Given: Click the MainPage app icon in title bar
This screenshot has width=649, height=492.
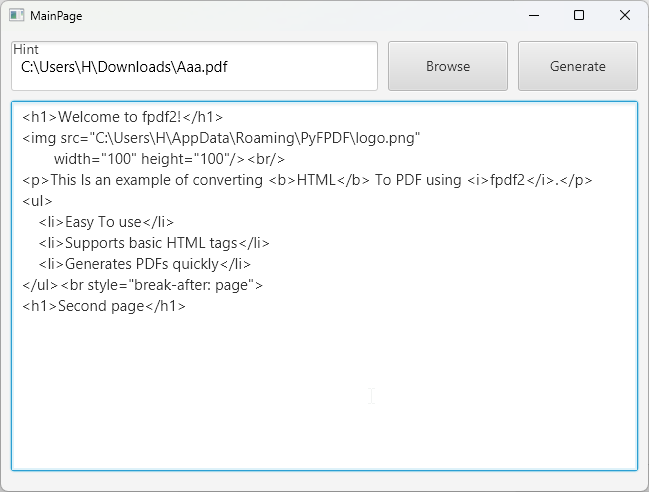Looking at the screenshot, I should point(16,16).
